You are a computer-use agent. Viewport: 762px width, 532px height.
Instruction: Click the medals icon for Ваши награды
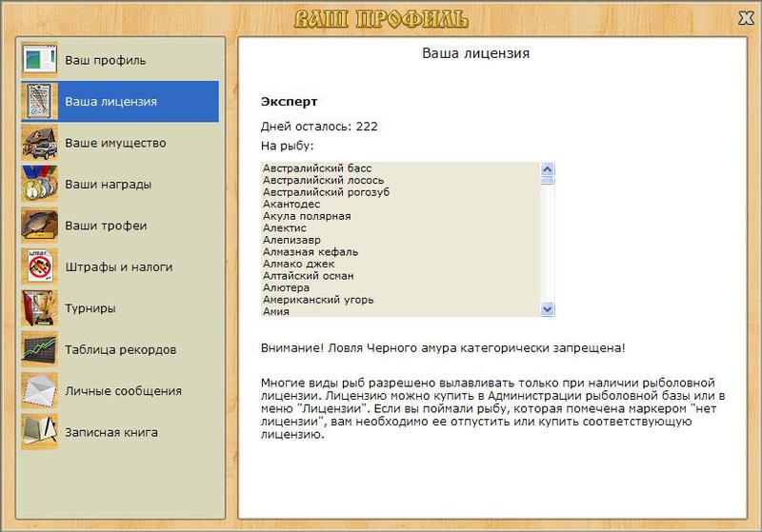(39, 184)
